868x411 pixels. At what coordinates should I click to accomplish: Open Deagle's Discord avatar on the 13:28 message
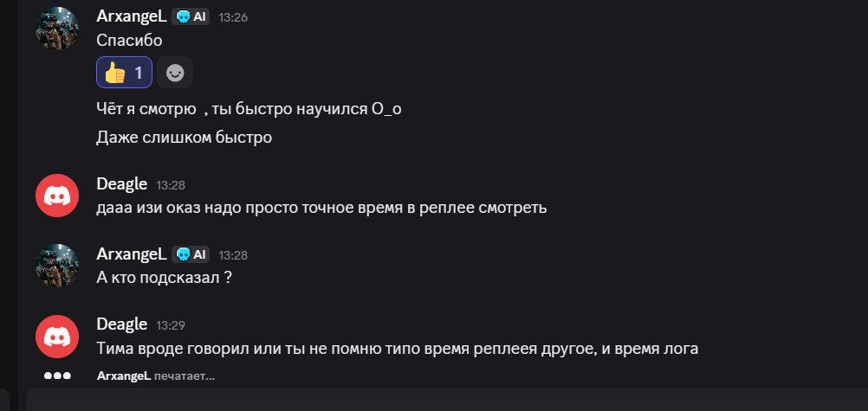57,196
